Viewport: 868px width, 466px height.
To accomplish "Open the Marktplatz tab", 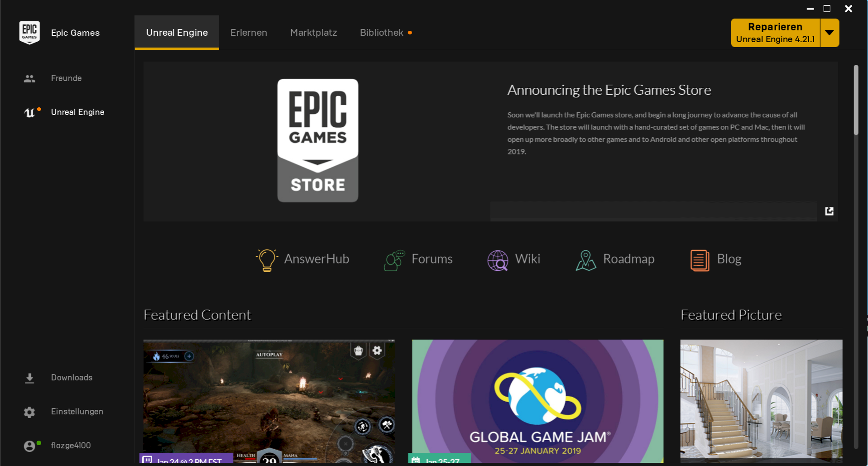I will (x=313, y=33).
